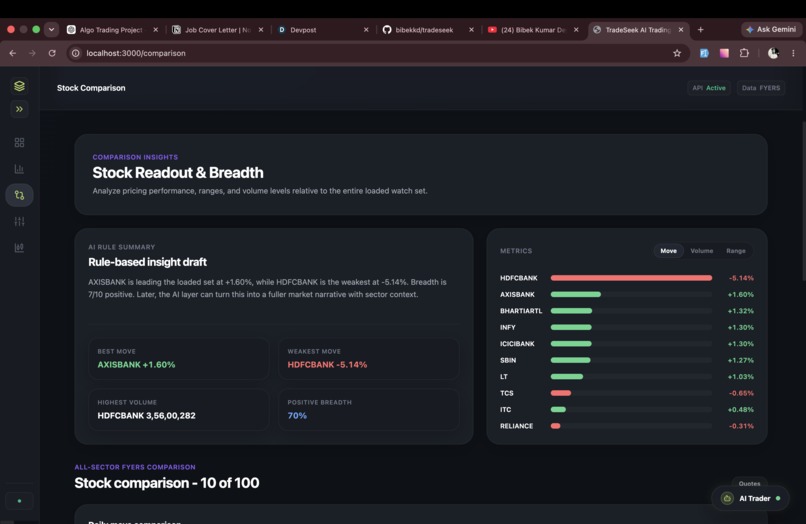Switch to Algo Trading Project tab
Viewport: 806px width, 524px height.
tap(112, 30)
